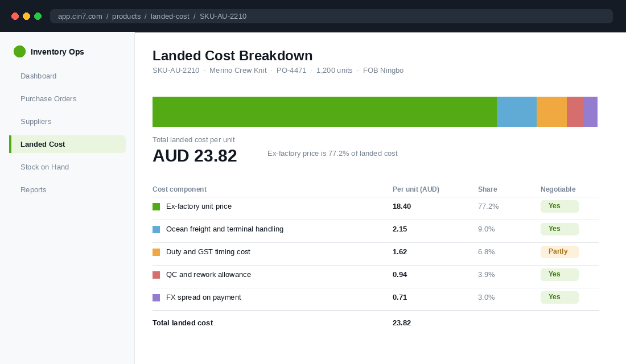Click the Share column header

[488, 189]
